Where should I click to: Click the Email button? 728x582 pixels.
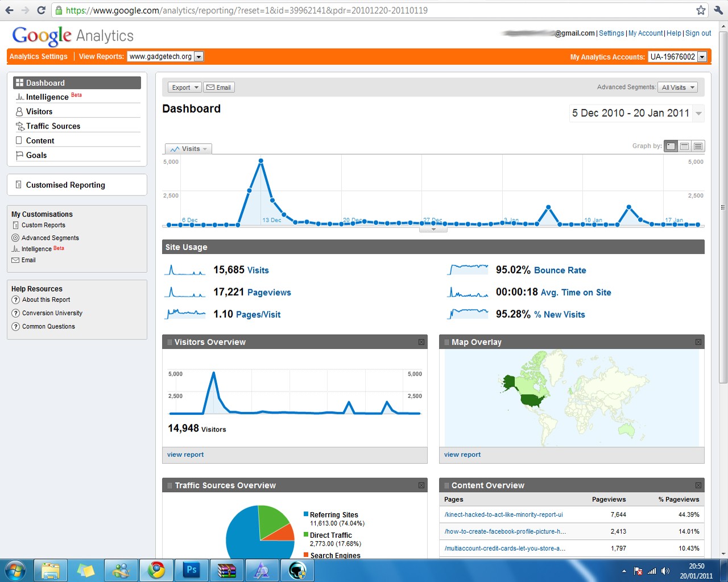coord(219,88)
